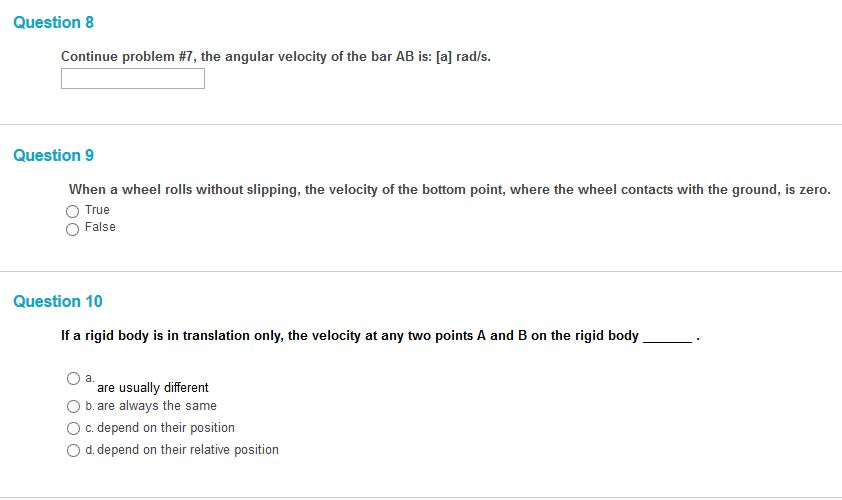Click the 'False' answer label text
Image resolution: width=842 pixels, height=500 pixels.
coord(100,227)
